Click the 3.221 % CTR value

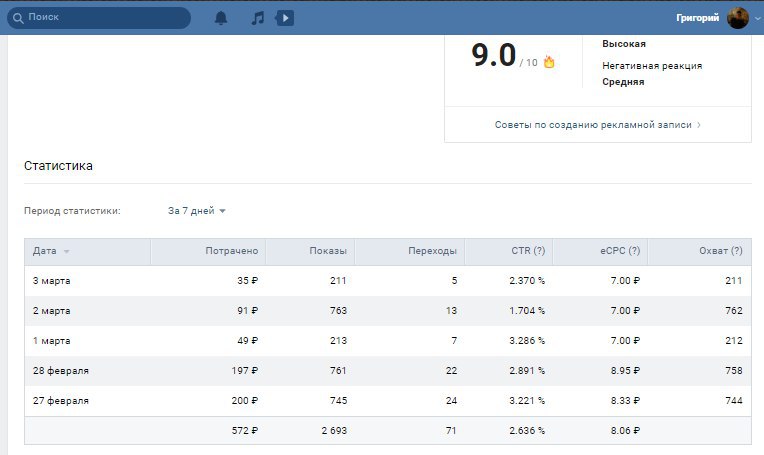click(x=527, y=401)
